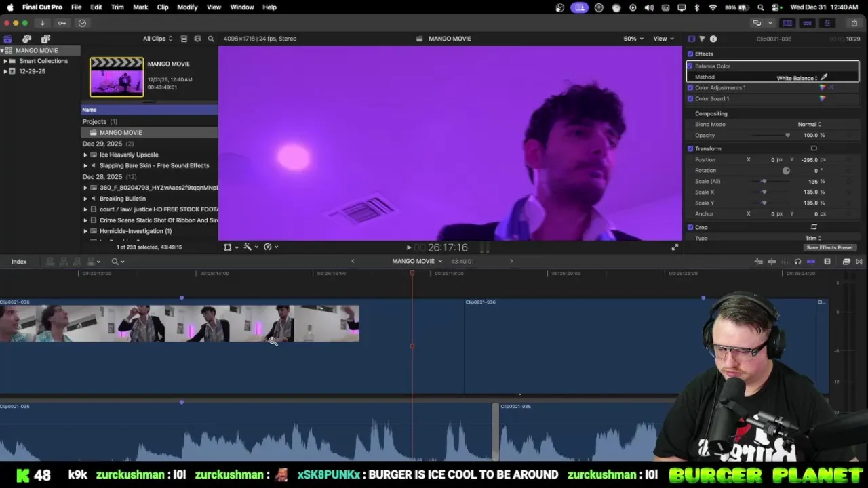Toggle the Browser panel visibility button

tap(787, 23)
